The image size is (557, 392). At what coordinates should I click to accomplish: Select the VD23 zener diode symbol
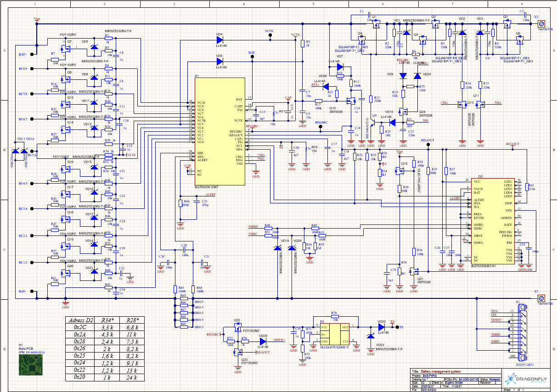click(x=371, y=336)
